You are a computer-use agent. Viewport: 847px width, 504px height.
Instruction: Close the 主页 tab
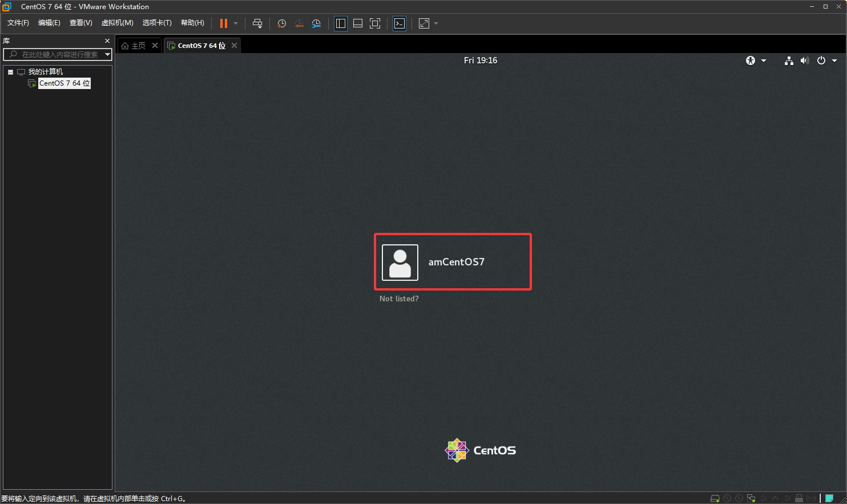point(155,46)
